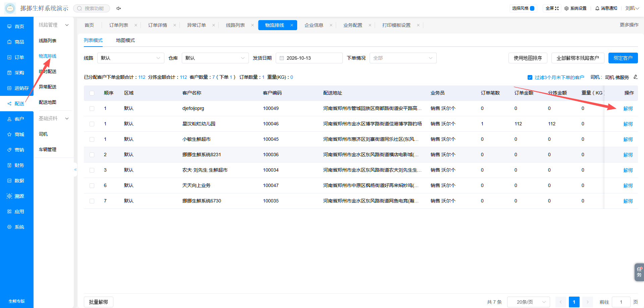Switch to the 打印模板设置 tab
Image resolution: width=644 pixels, height=308 pixels.
[396, 25]
